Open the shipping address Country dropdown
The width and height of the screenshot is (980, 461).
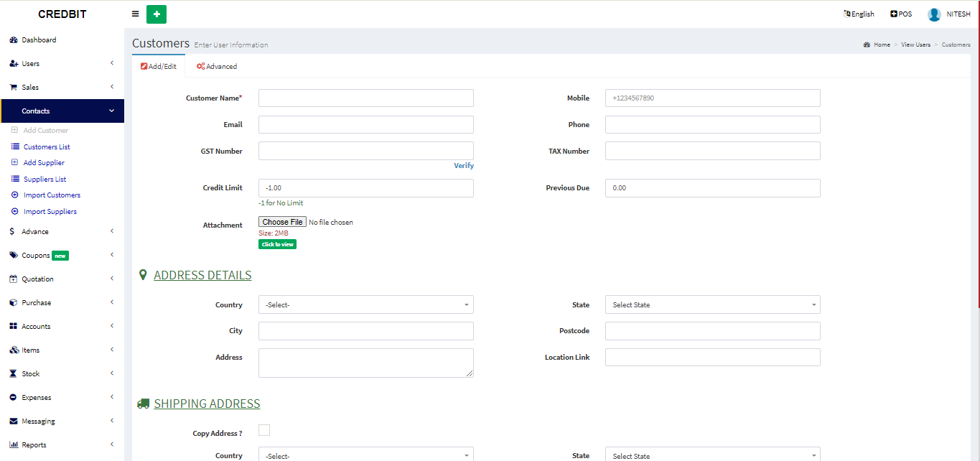coord(366,455)
